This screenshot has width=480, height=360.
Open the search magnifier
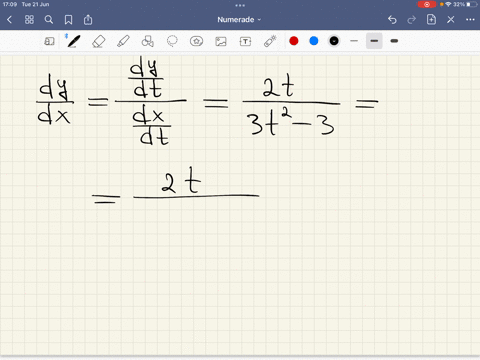click(49, 20)
